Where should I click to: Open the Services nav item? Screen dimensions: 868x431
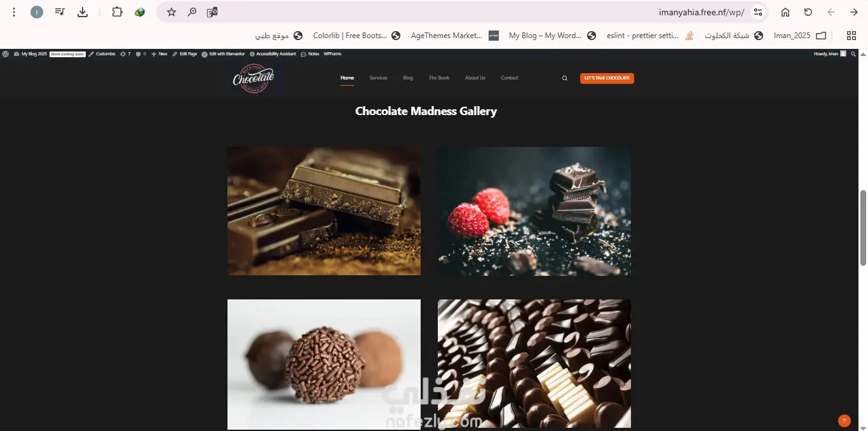coord(378,78)
